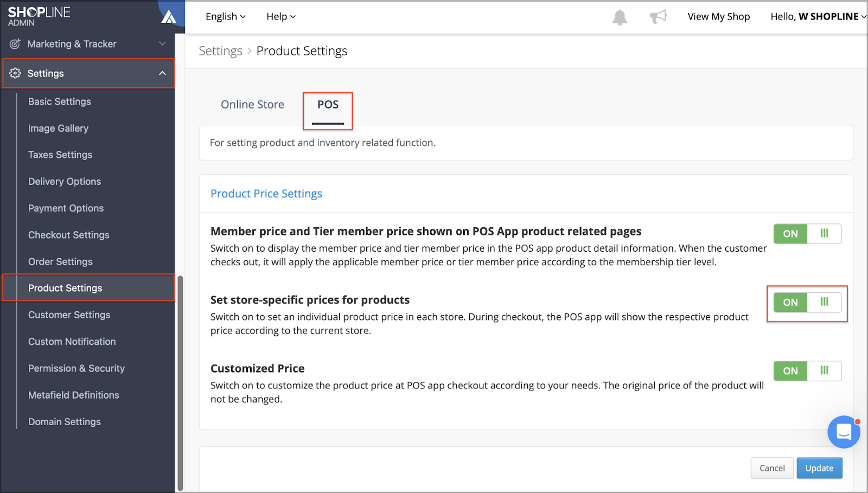Open Checkout Settings
Image resolution: width=868 pixels, height=493 pixels.
coord(68,235)
